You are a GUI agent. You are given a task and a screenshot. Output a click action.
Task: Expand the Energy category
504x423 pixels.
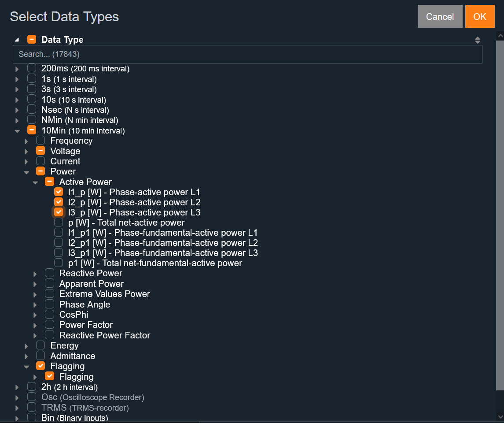click(x=26, y=346)
